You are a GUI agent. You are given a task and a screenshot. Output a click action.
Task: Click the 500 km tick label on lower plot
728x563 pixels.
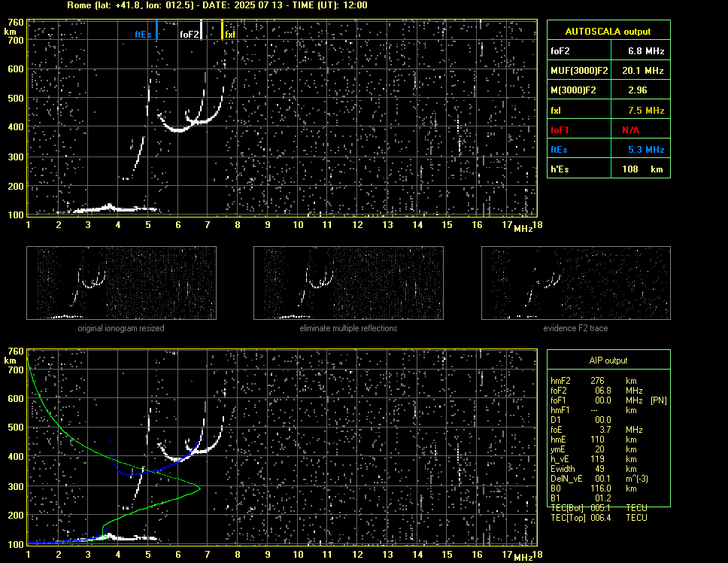(x=15, y=427)
